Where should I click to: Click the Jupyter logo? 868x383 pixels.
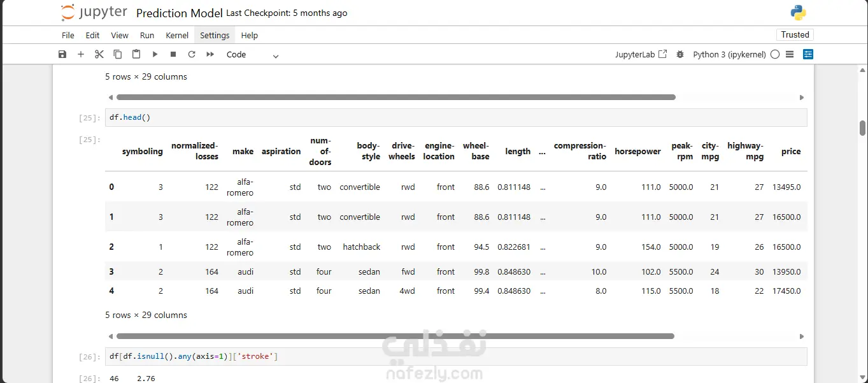pyautogui.click(x=94, y=12)
